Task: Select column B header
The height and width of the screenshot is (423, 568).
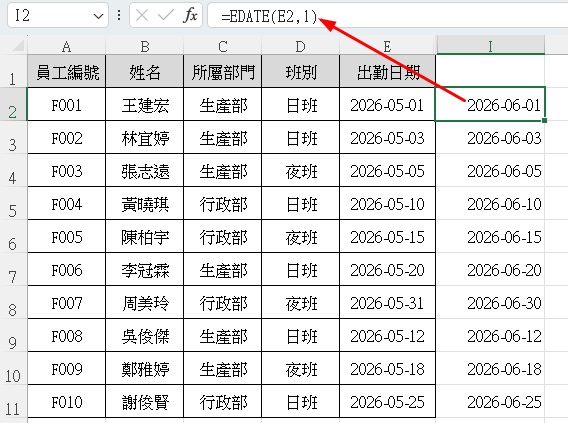Action: tap(145, 46)
